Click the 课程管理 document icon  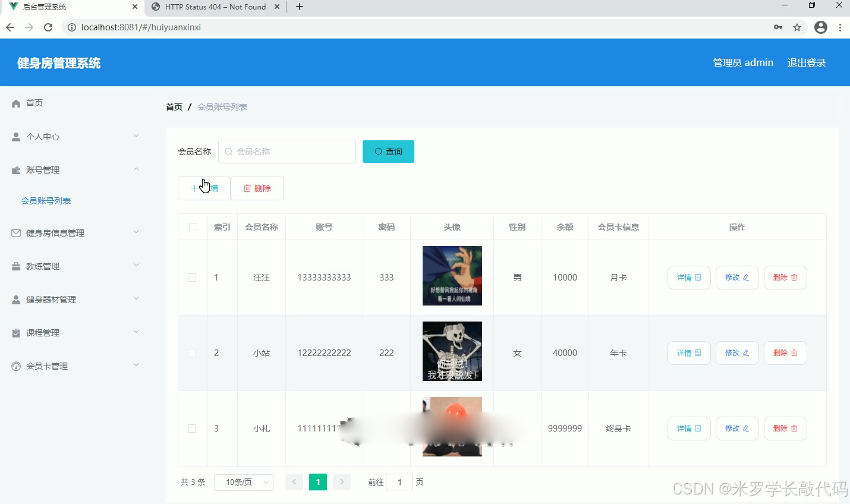(x=15, y=332)
